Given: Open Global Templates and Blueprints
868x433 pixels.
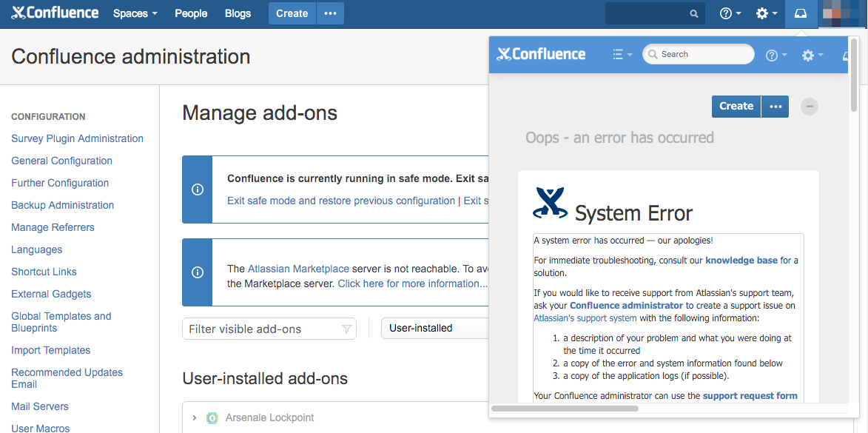Looking at the screenshot, I should coord(61,322).
